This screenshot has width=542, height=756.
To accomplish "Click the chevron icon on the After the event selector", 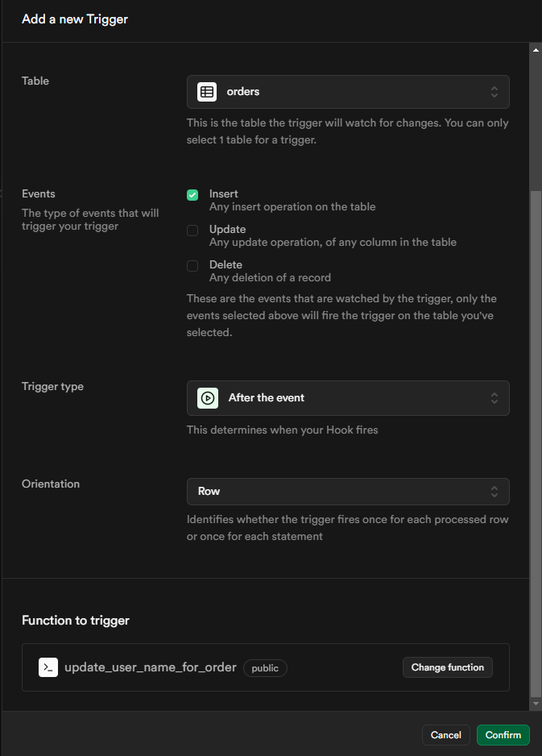I will 494,397.
